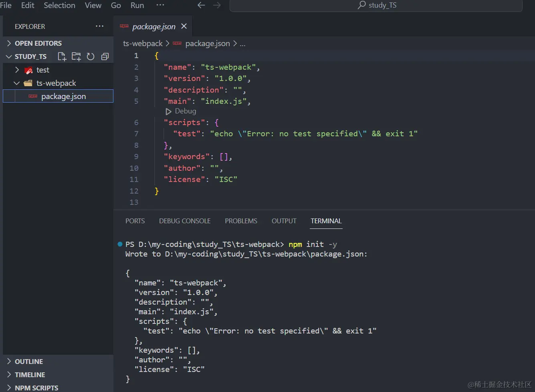Click ts-webpack in the breadcrumb path

click(143, 43)
